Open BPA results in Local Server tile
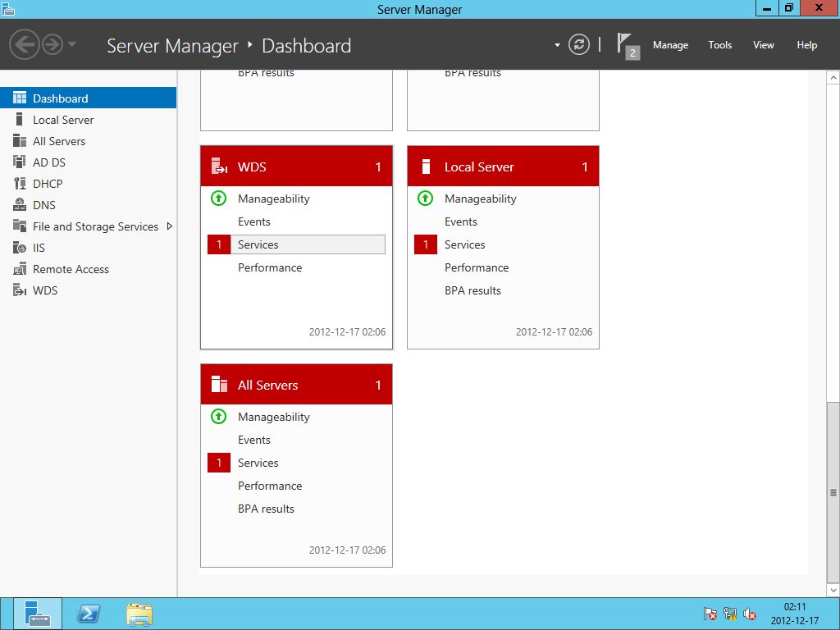 pos(472,291)
